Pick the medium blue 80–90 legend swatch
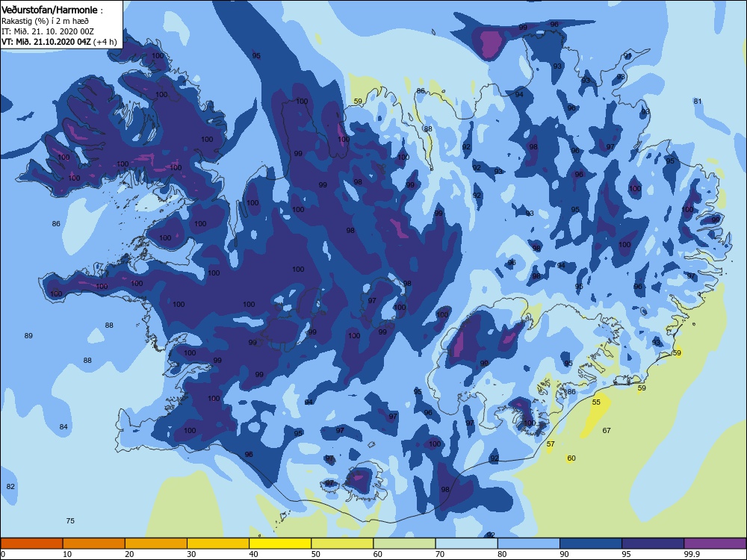This screenshot has width=747, height=560. (x=529, y=544)
